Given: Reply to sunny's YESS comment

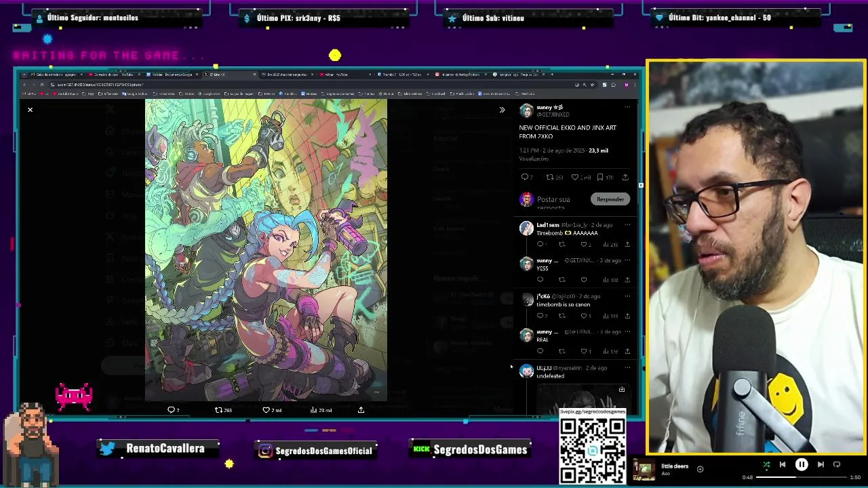Looking at the screenshot, I should coord(540,279).
